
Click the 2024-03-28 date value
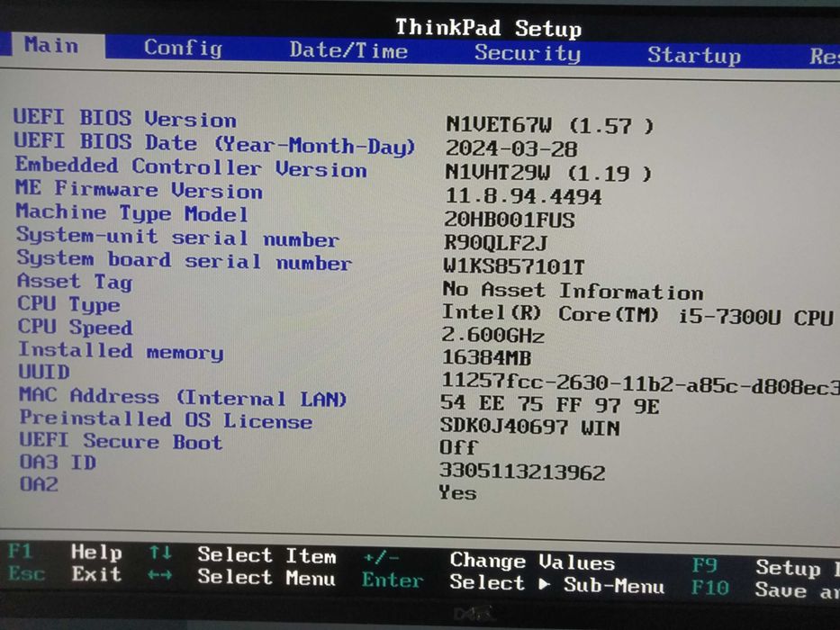pos(511,148)
